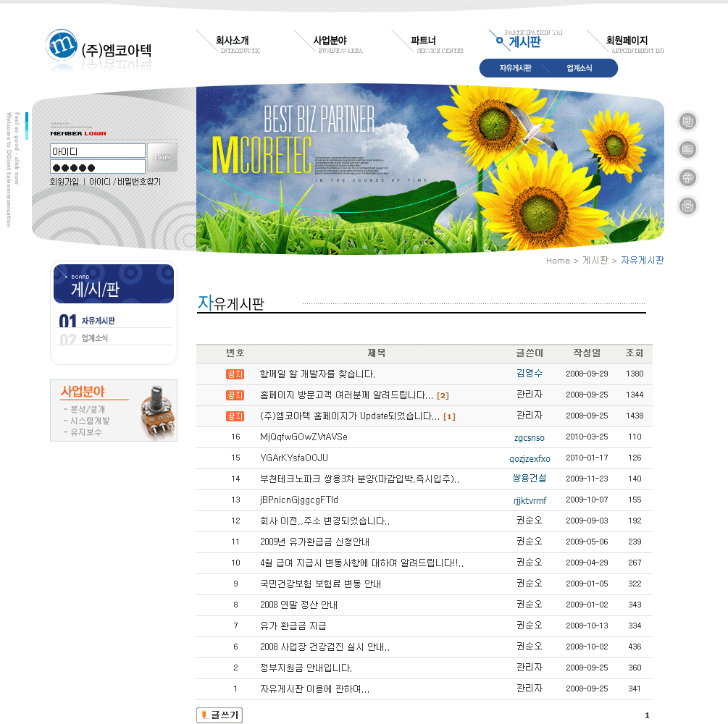Open post '4월 급여 지급시 변동사항'
Viewport: 728px width, 724px height.
(x=361, y=563)
